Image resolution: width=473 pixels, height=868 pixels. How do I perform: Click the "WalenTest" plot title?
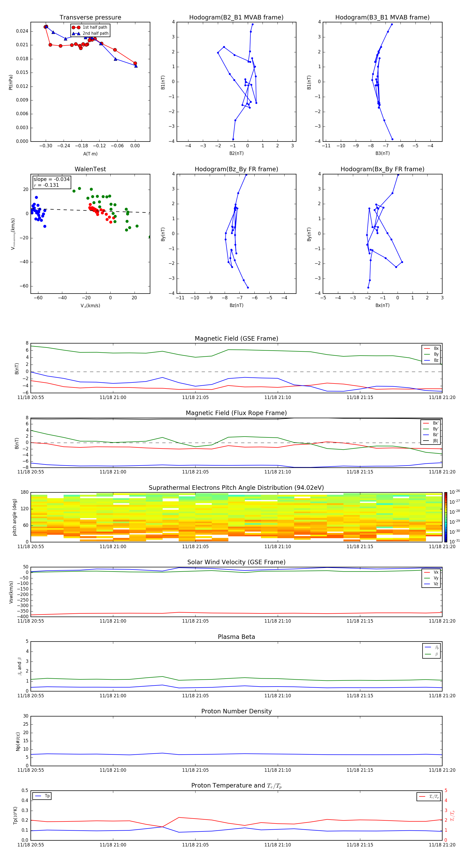pos(90,169)
